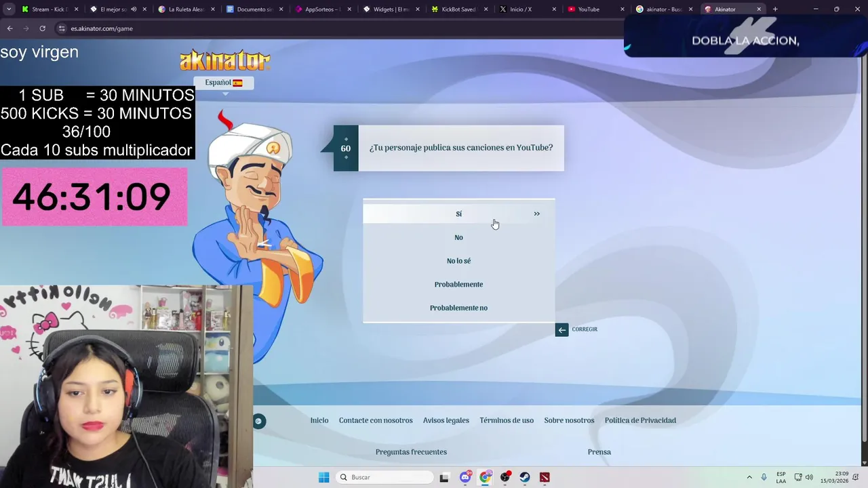Viewport: 868px width, 488px height.
Task: Show hidden system tray icons
Action: click(749, 477)
